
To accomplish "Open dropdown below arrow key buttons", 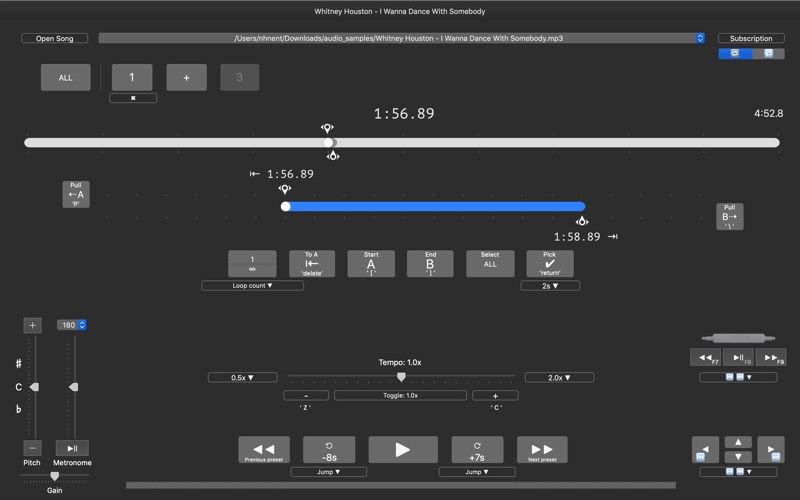I will [738, 472].
